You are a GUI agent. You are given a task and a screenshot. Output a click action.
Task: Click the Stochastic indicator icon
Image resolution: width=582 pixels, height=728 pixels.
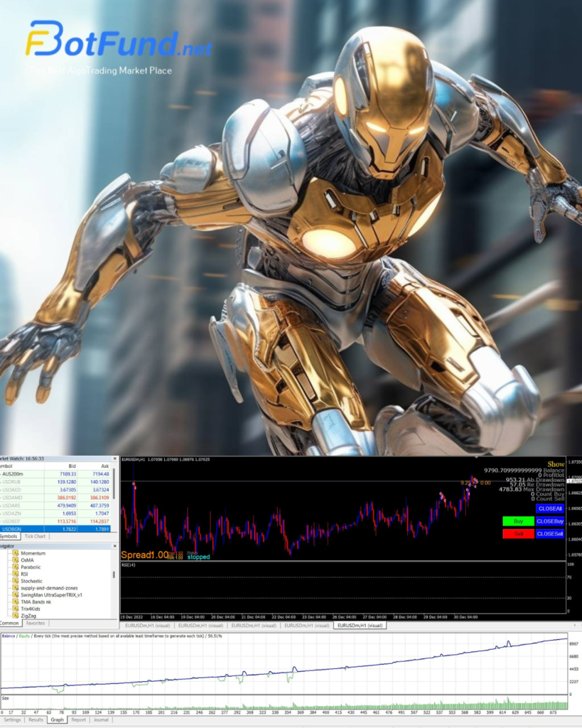point(16,581)
